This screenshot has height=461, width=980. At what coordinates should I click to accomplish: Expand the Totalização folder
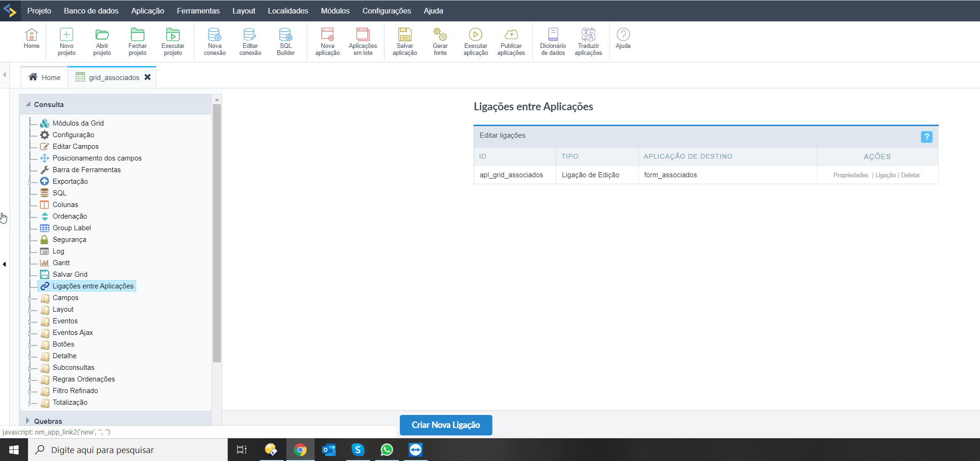30,402
